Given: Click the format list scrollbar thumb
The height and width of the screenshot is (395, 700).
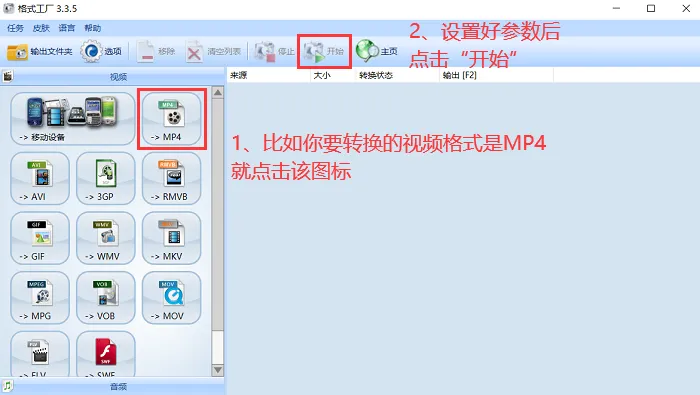Looking at the screenshot, I should pyautogui.click(x=217, y=215).
